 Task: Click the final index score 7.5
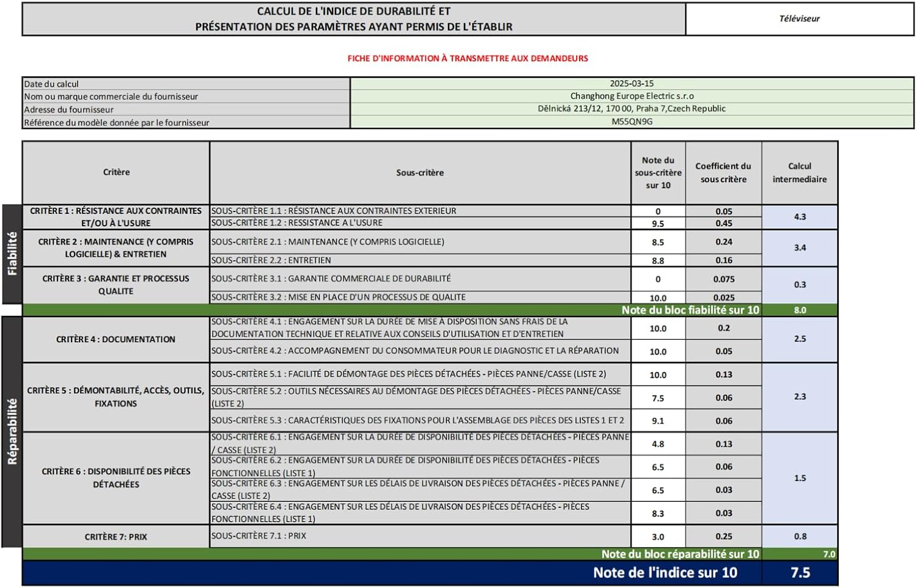click(800, 573)
